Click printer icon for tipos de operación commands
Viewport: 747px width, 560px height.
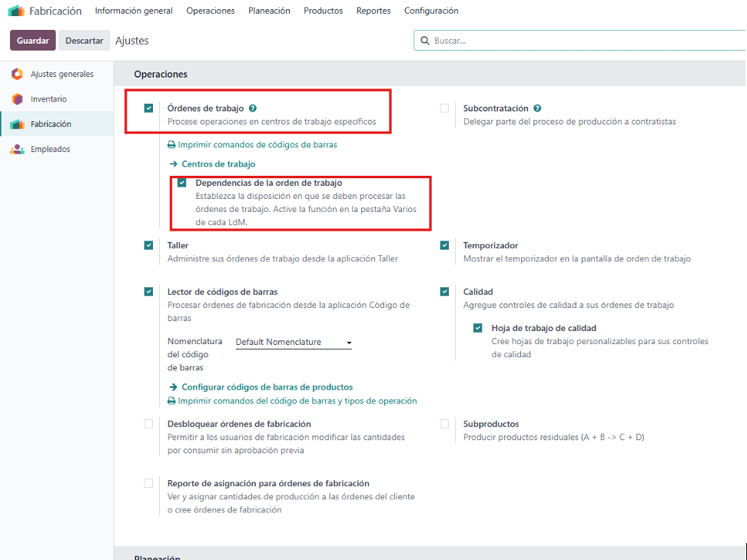coord(171,401)
